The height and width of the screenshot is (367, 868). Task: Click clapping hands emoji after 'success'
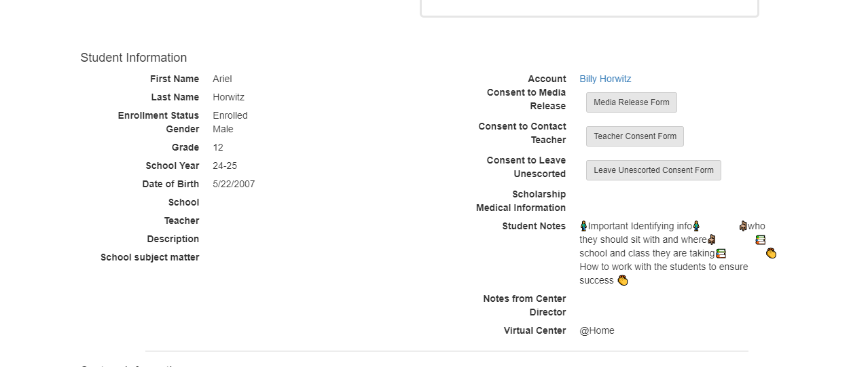(x=623, y=280)
